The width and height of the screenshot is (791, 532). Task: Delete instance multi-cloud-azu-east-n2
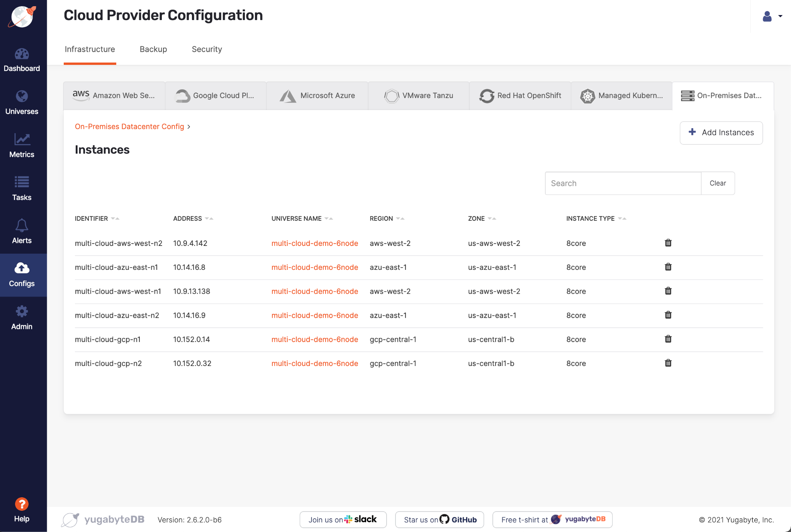coord(668,315)
